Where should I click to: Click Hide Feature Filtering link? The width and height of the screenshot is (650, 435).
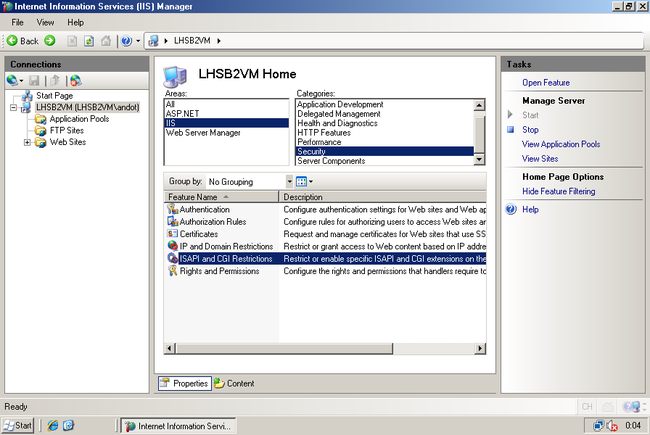click(x=558, y=191)
